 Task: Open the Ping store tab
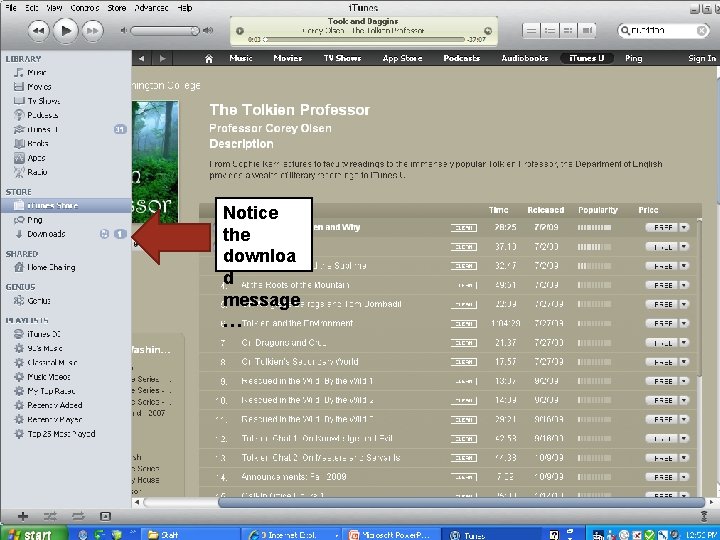click(634, 58)
